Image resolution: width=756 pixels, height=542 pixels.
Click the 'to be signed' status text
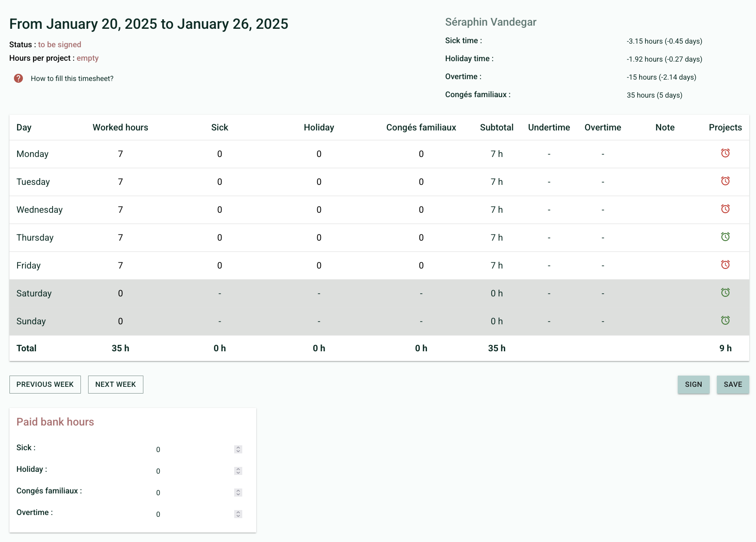59,45
